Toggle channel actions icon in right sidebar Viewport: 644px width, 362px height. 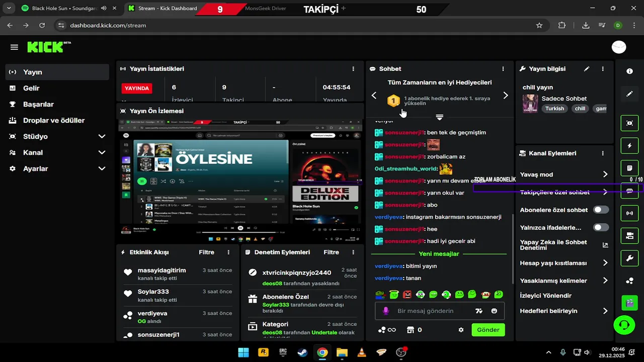(629, 235)
